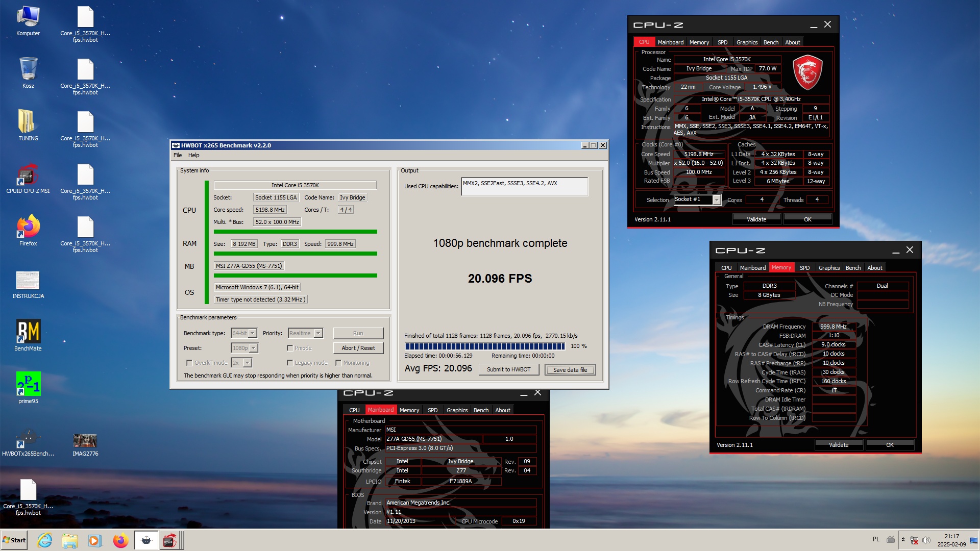Viewport: 980px width, 551px height.
Task: Click the HWBOT x265 title bar icon
Action: [x=176, y=145]
